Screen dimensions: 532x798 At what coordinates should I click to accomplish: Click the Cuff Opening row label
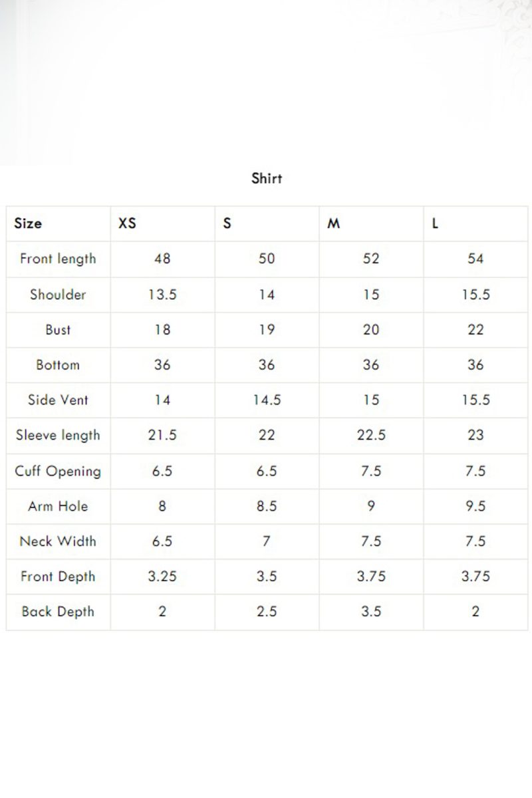click(58, 471)
